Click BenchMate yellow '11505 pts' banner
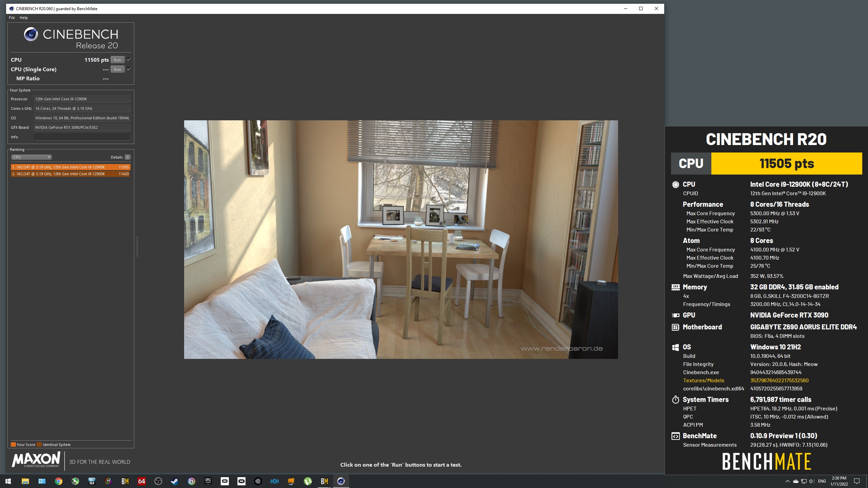868x488 pixels. click(787, 163)
